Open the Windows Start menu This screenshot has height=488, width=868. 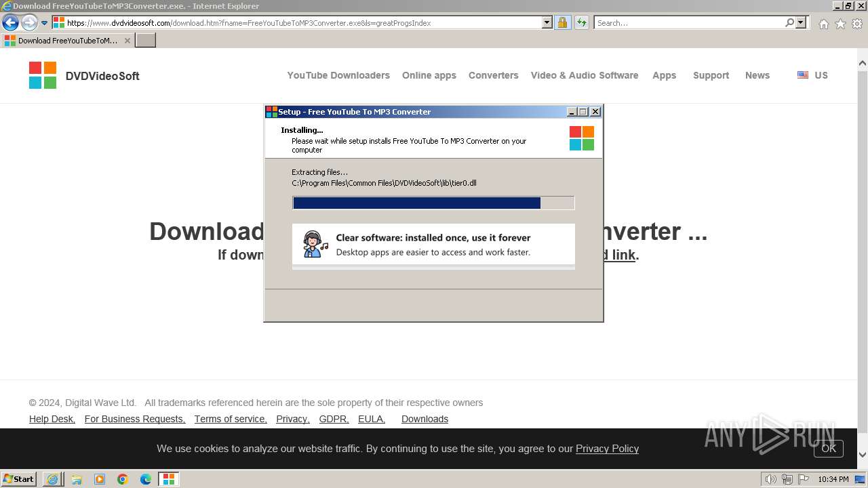[x=19, y=479]
